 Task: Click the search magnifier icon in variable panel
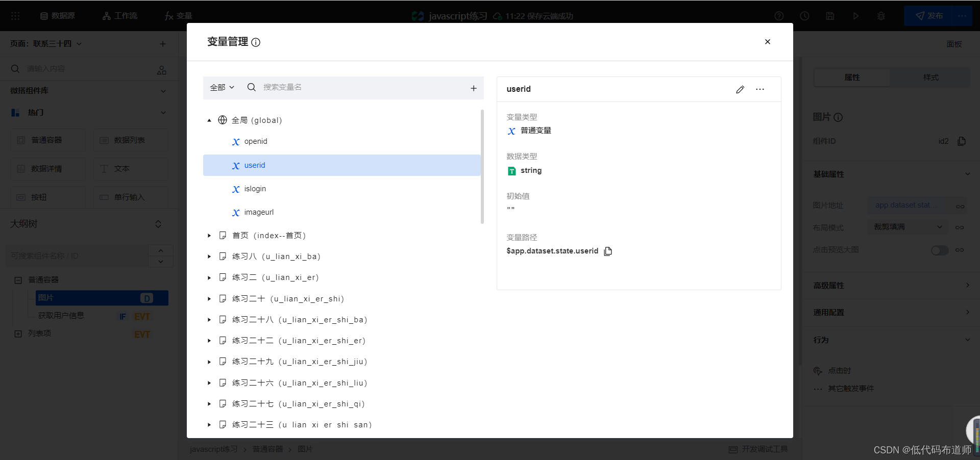point(252,87)
